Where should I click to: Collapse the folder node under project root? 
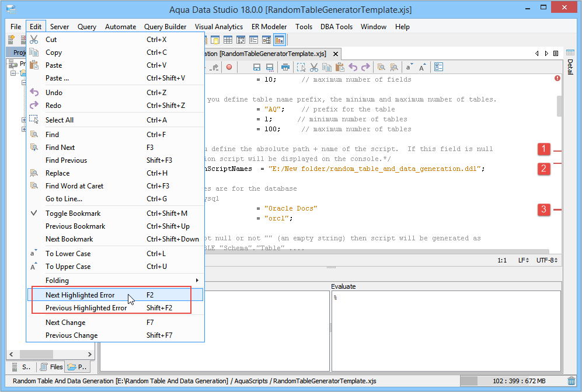13,73
